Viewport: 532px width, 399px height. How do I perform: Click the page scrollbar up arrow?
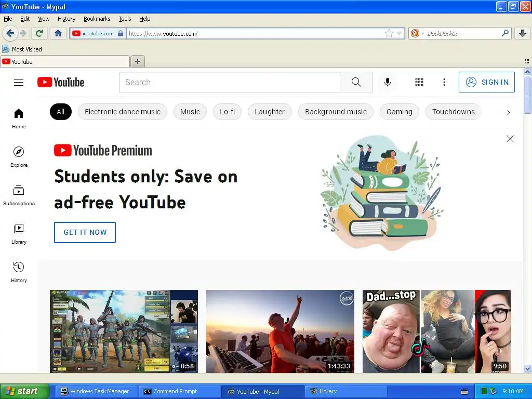pos(527,72)
